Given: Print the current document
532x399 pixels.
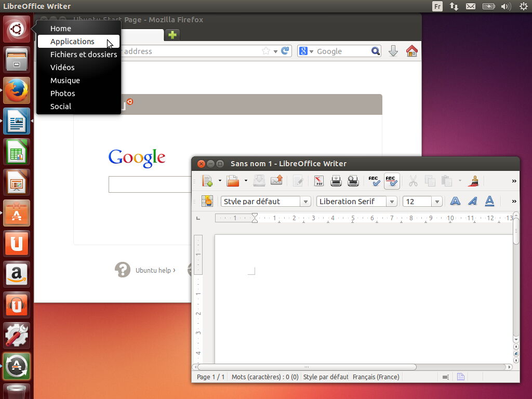Looking at the screenshot, I should point(336,181).
